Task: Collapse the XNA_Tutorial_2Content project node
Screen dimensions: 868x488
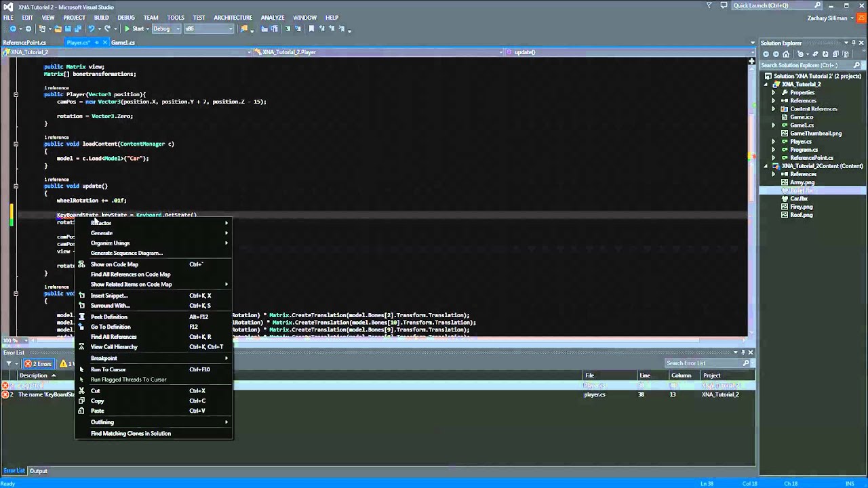Action: [767, 166]
